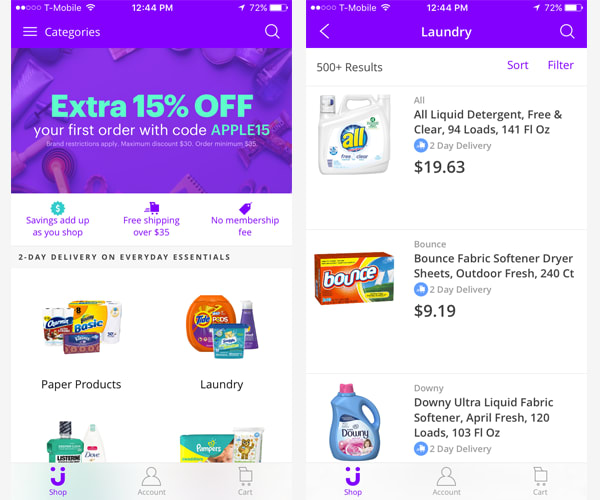Select the Paper Products category
The width and height of the screenshot is (600, 500).
81,342
